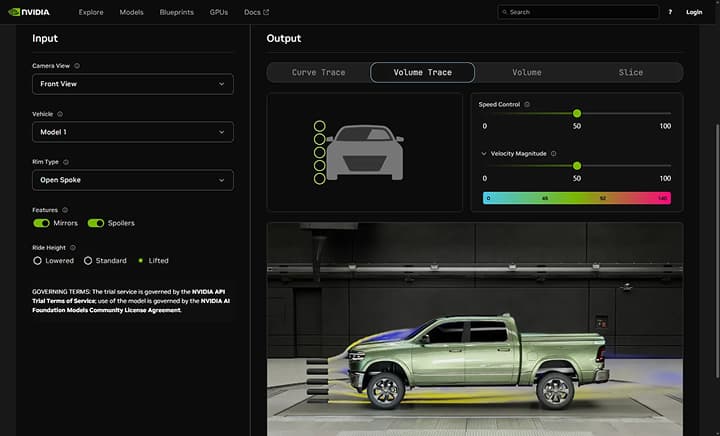Image resolution: width=720 pixels, height=436 pixels.
Task: Switch to the Curve Trace tab
Action: 318,72
